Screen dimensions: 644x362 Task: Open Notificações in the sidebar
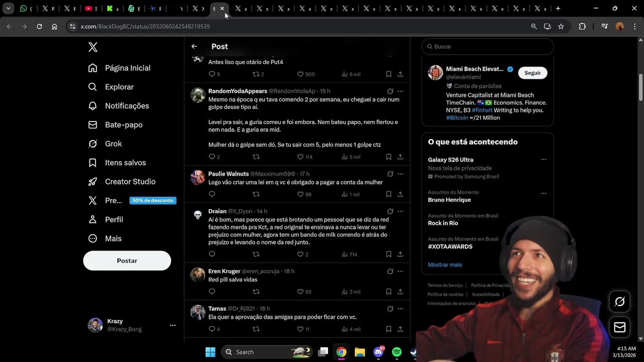[120, 106]
